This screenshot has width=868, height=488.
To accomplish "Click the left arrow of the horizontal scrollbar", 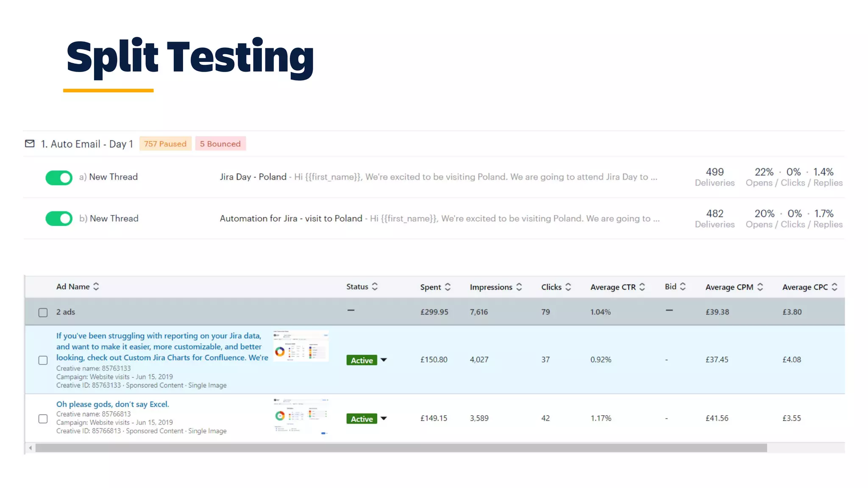I will [x=30, y=448].
